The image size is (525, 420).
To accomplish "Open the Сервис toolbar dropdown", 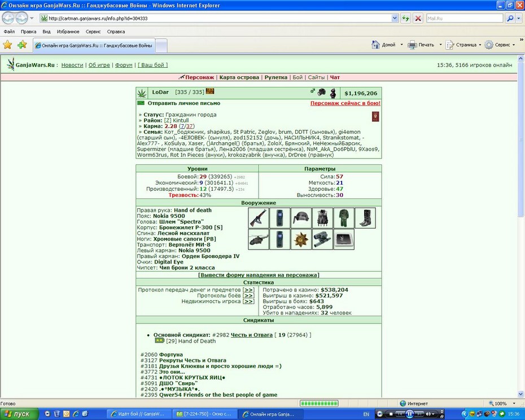I will click(x=500, y=45).
